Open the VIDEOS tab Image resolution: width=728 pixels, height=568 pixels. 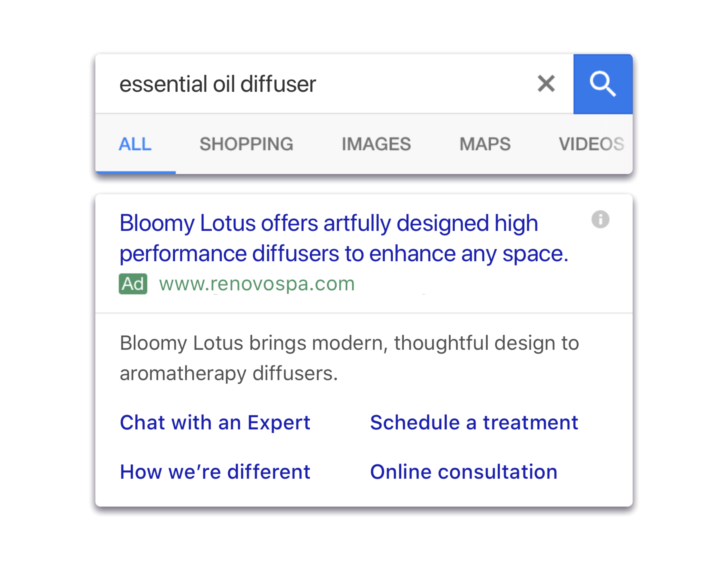click(591, 144)
